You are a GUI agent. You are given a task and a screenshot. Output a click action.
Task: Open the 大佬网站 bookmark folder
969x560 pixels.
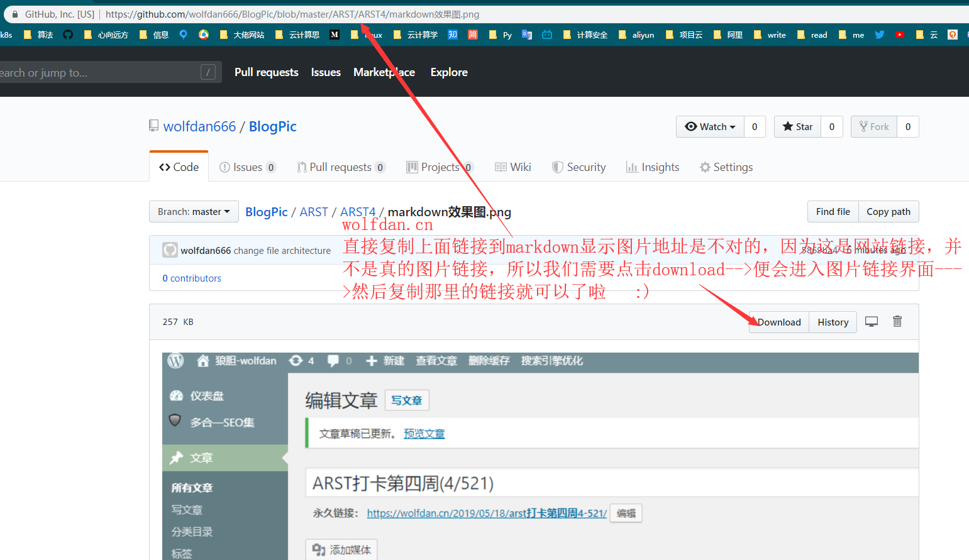click(242, 35)
